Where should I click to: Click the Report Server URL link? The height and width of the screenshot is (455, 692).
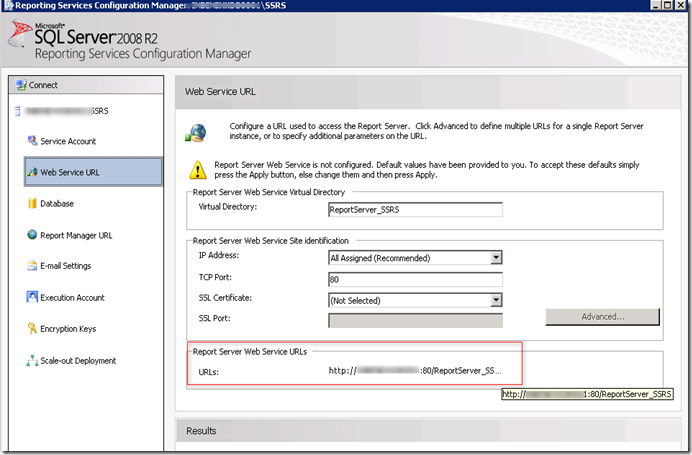[414, 371]
